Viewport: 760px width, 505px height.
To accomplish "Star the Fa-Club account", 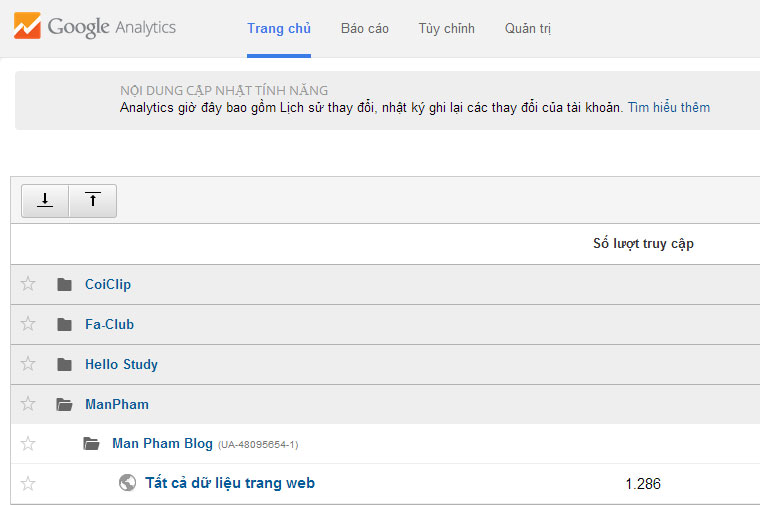I will tap(28, 323).
